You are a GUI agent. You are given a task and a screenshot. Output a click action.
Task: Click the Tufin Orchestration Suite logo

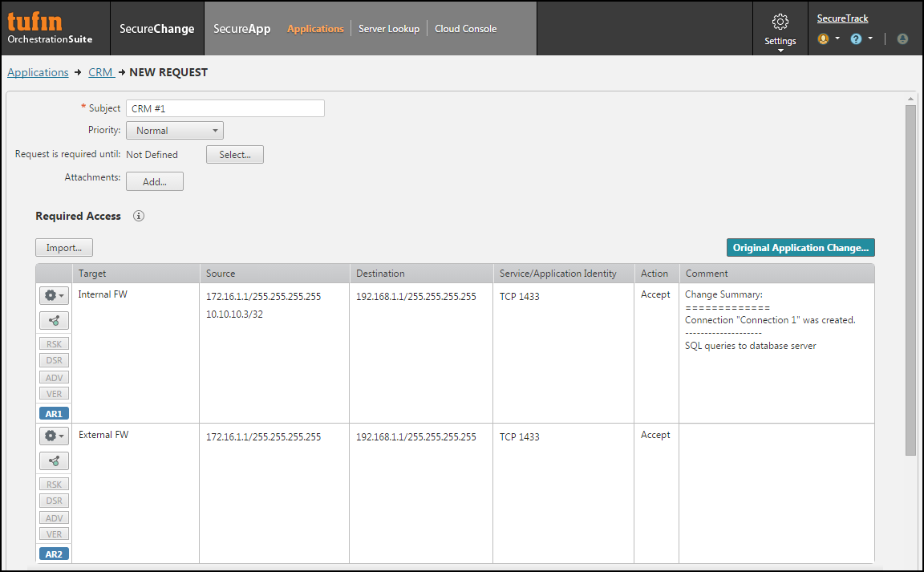point(50,28)
